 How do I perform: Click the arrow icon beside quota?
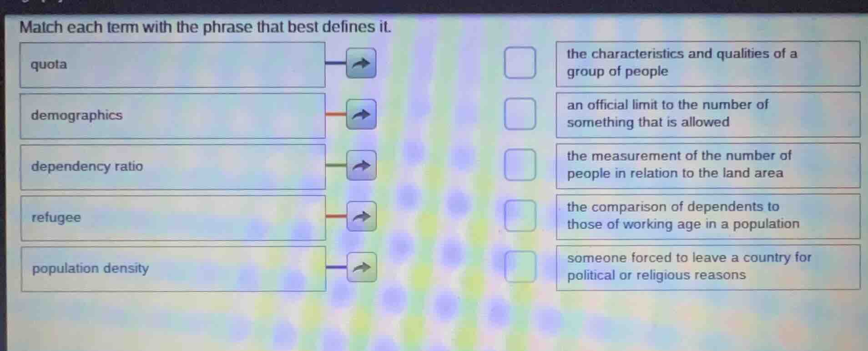pyautogui.click(x=361, y=64)
